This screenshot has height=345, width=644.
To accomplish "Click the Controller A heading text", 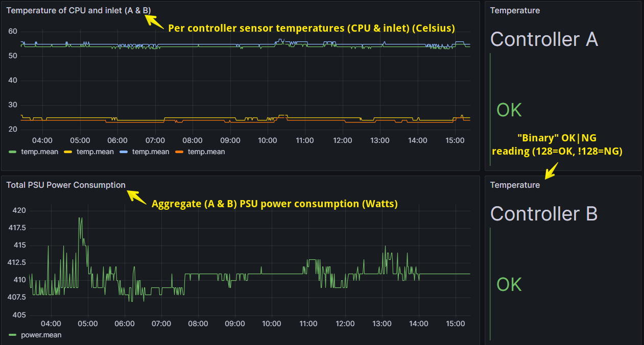I will coord(544,39).
